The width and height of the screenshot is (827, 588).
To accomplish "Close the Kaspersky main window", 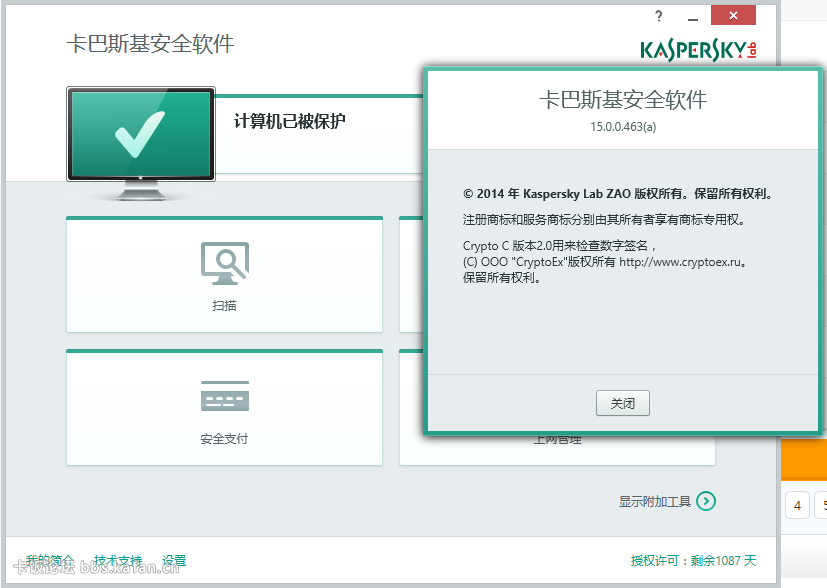I will (x=733, y=15).
